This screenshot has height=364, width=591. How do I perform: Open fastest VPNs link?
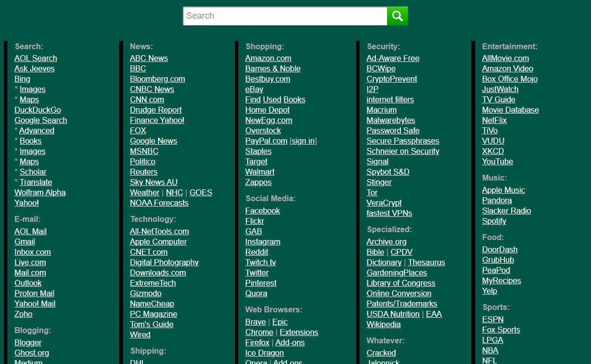click(x=389, y=213)
